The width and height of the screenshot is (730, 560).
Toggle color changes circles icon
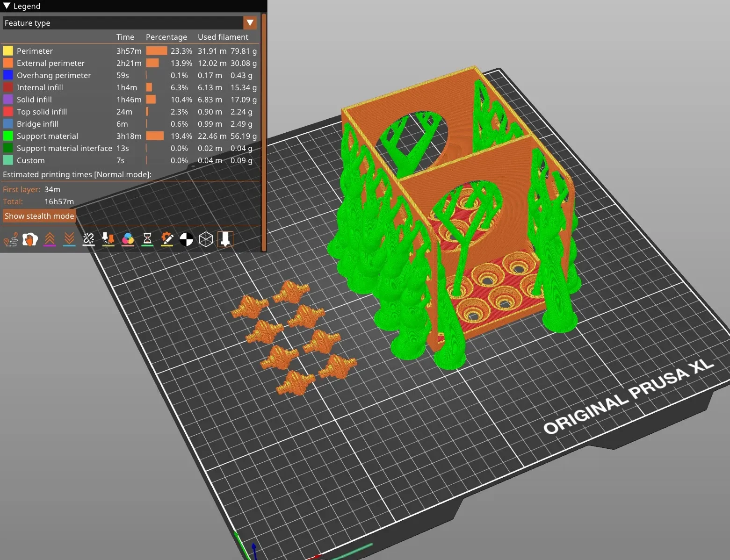point(128,239)
